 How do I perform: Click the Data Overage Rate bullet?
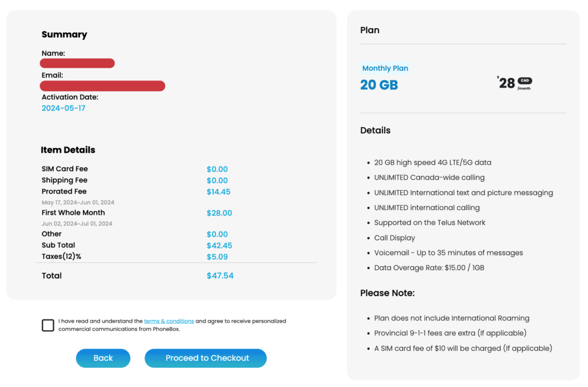tap(429, 268)
